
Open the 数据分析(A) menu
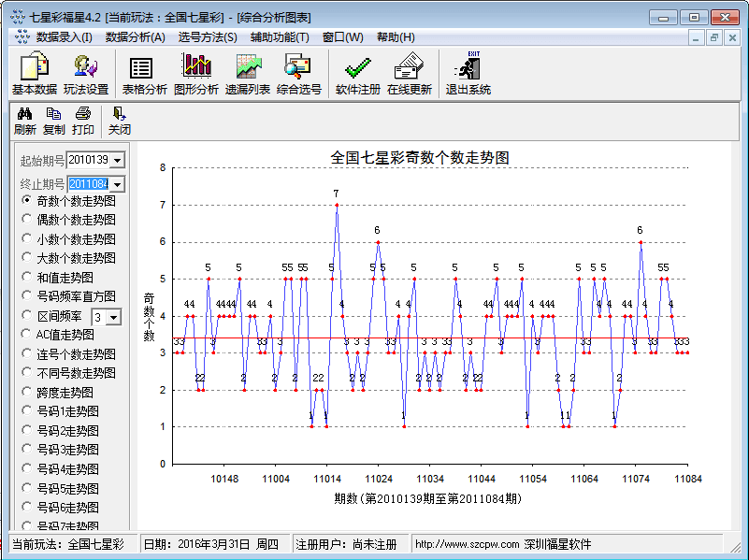(135, 37)
